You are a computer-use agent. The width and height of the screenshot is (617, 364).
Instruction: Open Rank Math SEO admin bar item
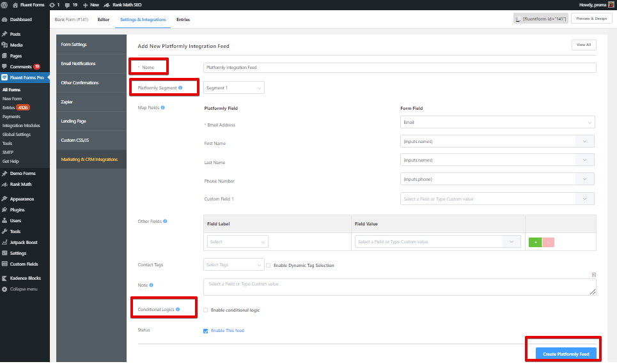tap(122, 4)
